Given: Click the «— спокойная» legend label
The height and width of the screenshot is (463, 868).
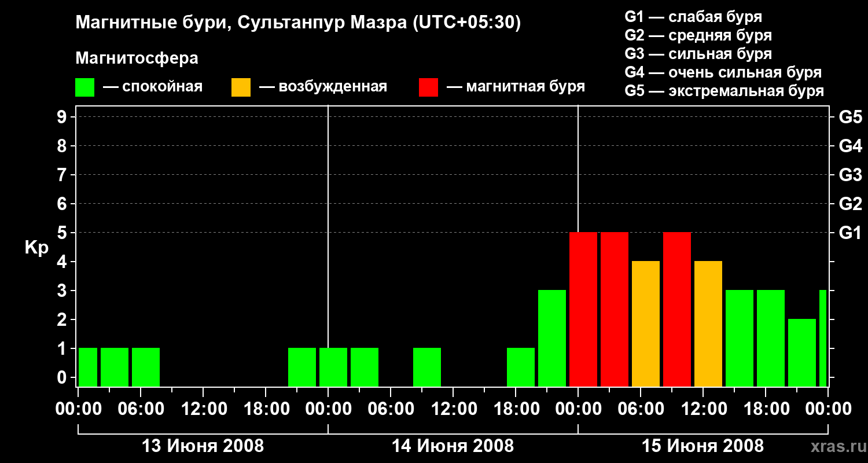Looking at the screenshot, I should 153,87.
